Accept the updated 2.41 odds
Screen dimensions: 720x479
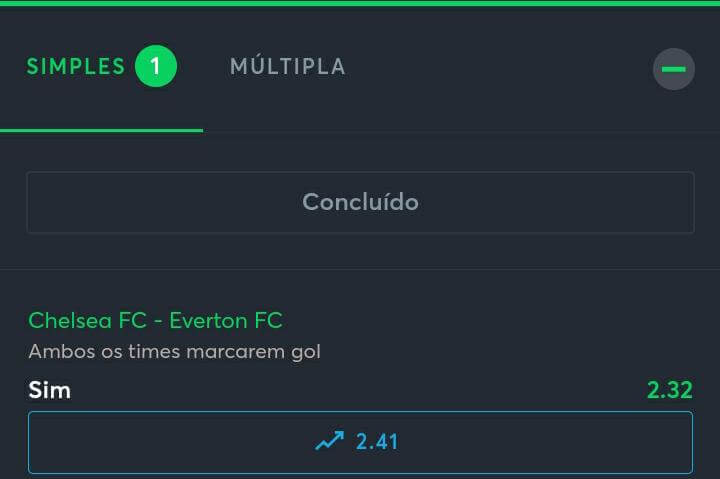360,442
